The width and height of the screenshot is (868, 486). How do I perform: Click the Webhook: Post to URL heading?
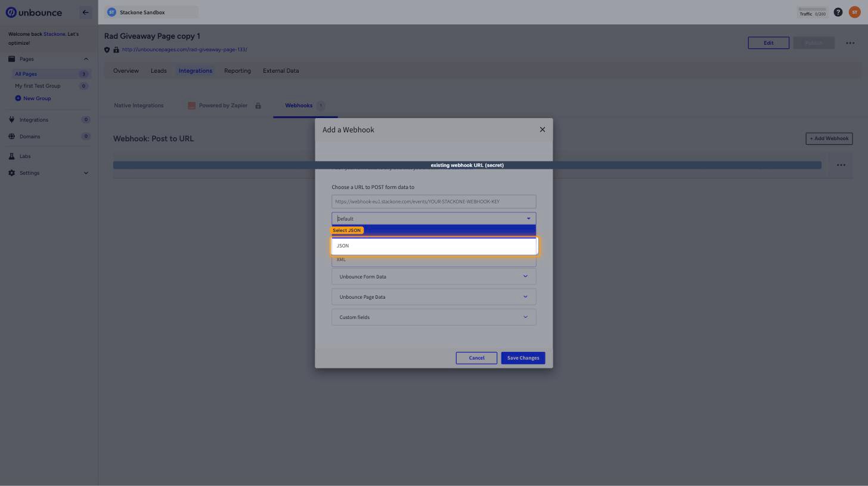[x=153, y=138]
